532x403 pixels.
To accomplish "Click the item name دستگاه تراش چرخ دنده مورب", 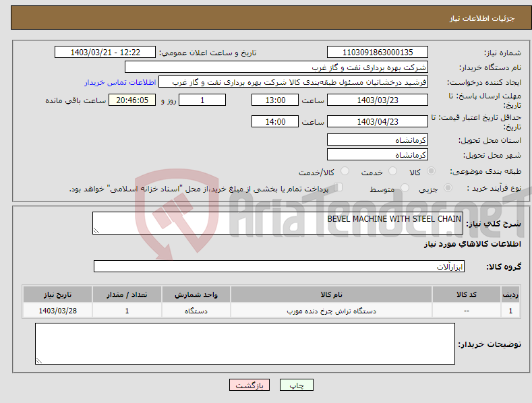I will (332, 311).
